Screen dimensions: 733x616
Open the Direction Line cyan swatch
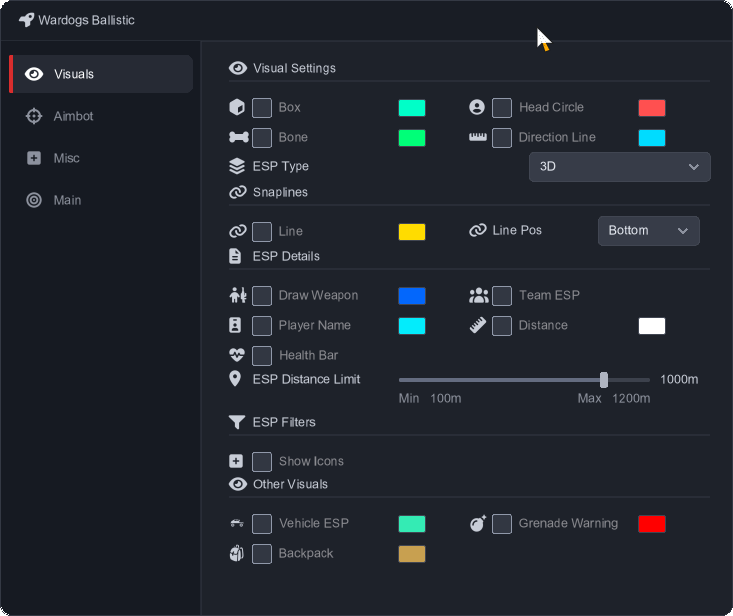(x=652, y=138)
